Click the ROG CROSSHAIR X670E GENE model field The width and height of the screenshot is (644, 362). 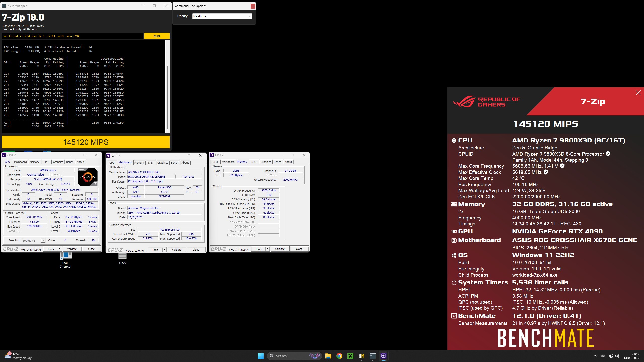pos(150,177)
